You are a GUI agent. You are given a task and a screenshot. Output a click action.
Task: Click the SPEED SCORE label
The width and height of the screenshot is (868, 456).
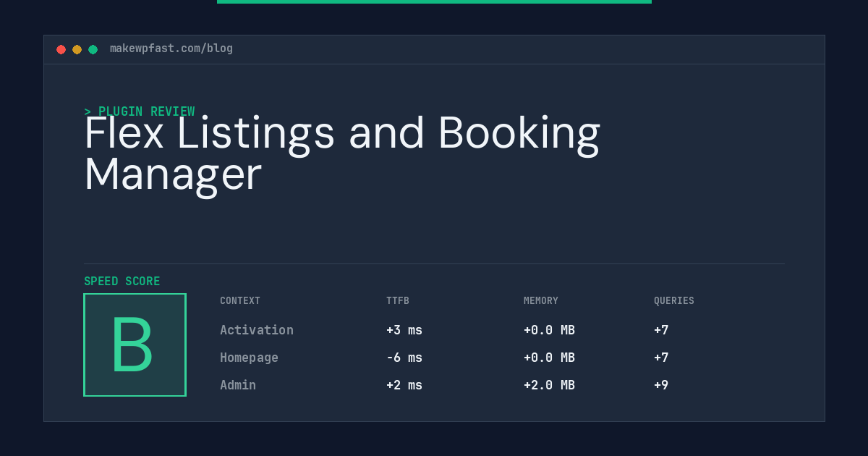[122, 282]
